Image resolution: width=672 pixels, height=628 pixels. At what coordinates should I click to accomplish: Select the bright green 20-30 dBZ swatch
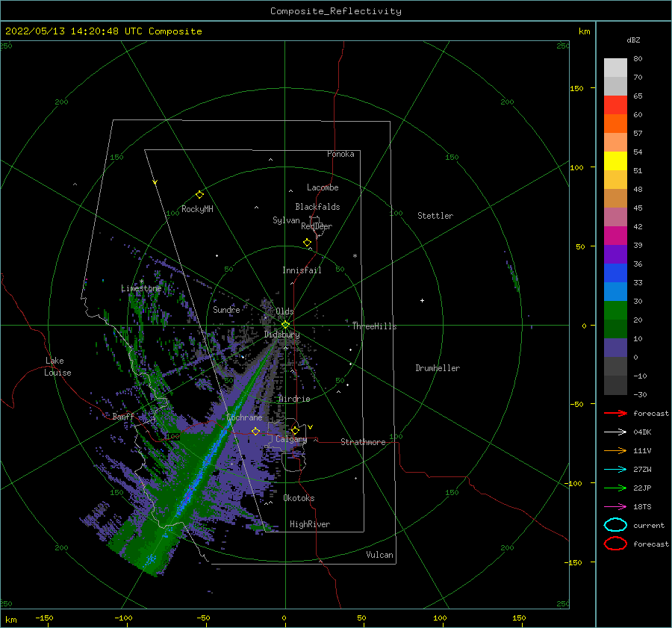(x=615, y=311)
